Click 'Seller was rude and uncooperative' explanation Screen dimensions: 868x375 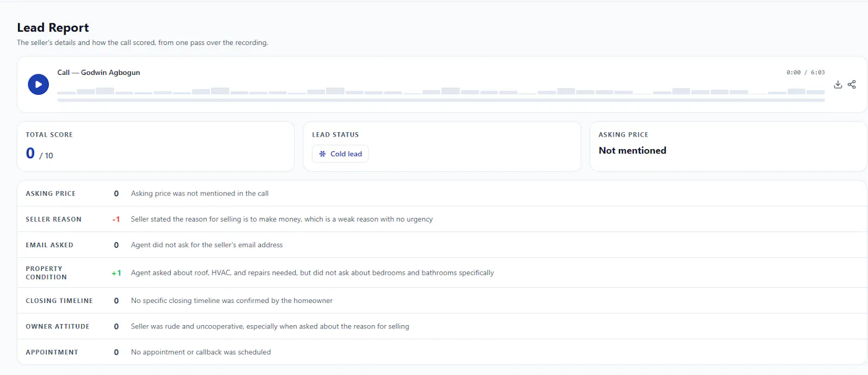tap(270, 326)
